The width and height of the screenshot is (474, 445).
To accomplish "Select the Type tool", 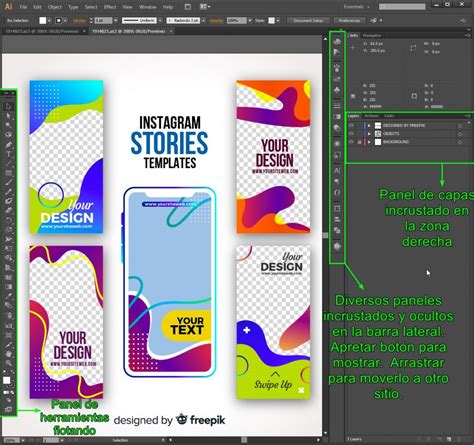I will click(8, 154).
